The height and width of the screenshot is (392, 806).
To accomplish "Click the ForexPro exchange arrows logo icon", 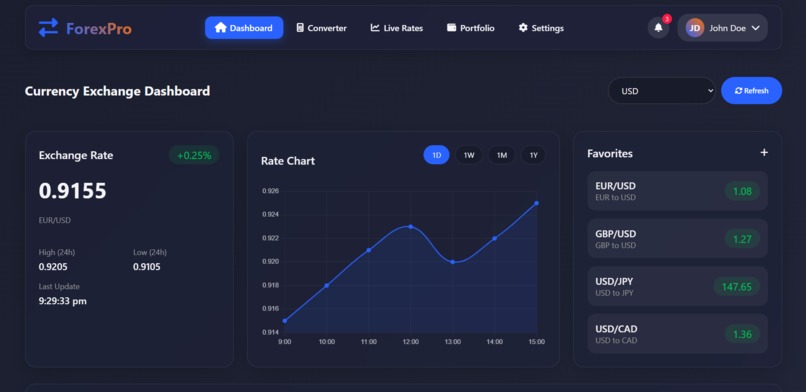I will [48, 28].
